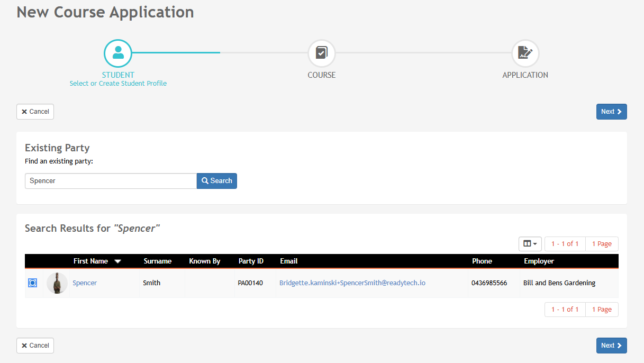Sort by First Name column header

point(90,261)
